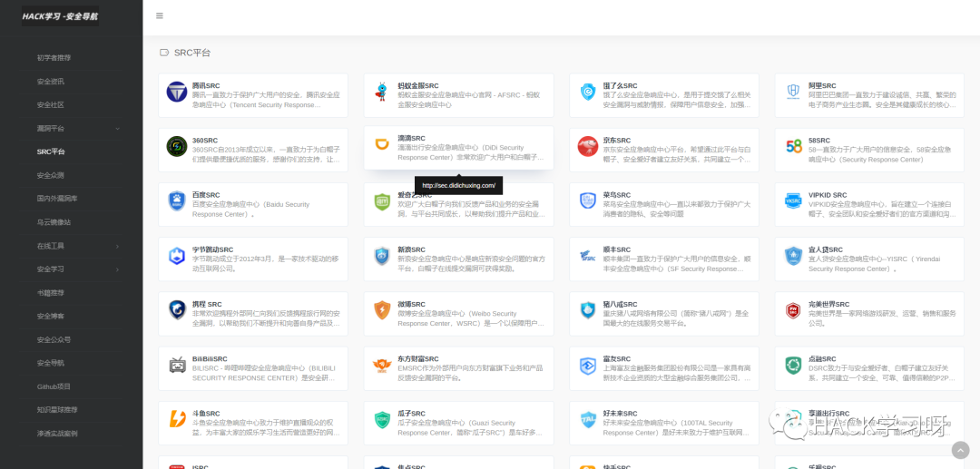980x469 pixels.
Task: Click the 富友SRC blue logo
Action: click(x=588, y=365)
